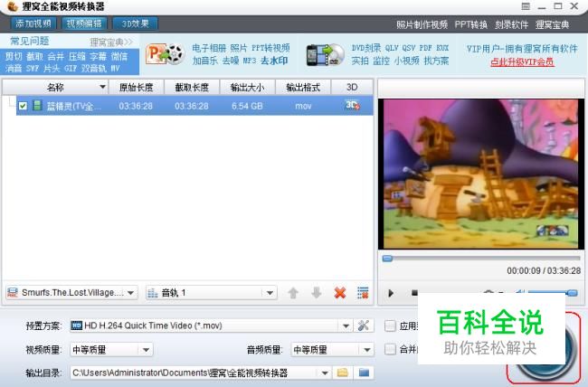
Task: Open the advanced profile settings wrench icon
Action: 364,326
